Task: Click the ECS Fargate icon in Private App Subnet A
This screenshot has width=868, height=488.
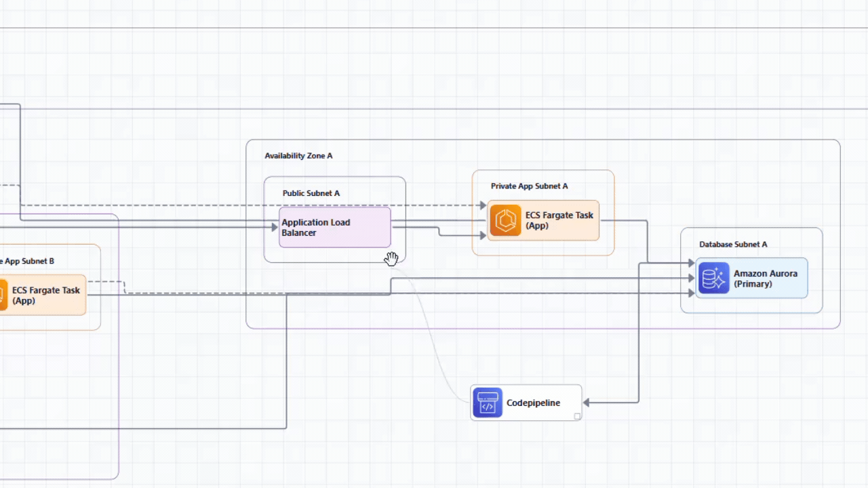Action: (x=505, y=220)
